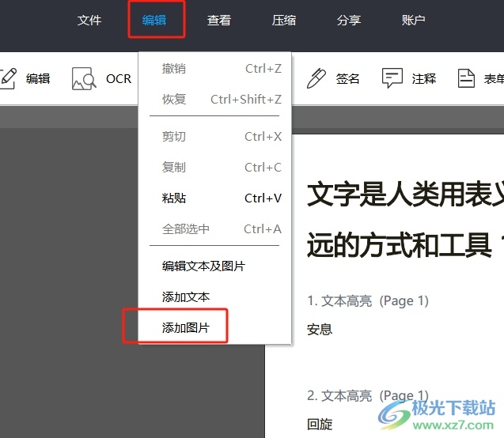Click the Signature pen icon
Image resolution: width=504 pixels, height=438 pixels.
click(x=316, y=78)
